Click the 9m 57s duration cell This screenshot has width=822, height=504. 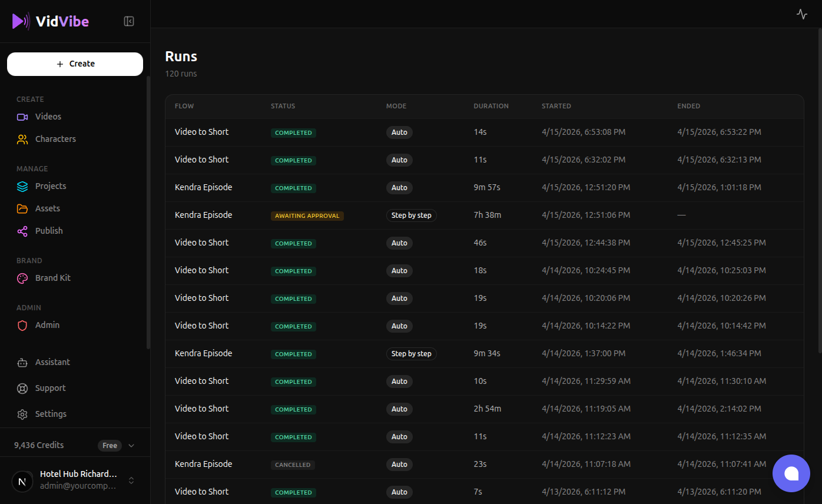tap(487, 187)
